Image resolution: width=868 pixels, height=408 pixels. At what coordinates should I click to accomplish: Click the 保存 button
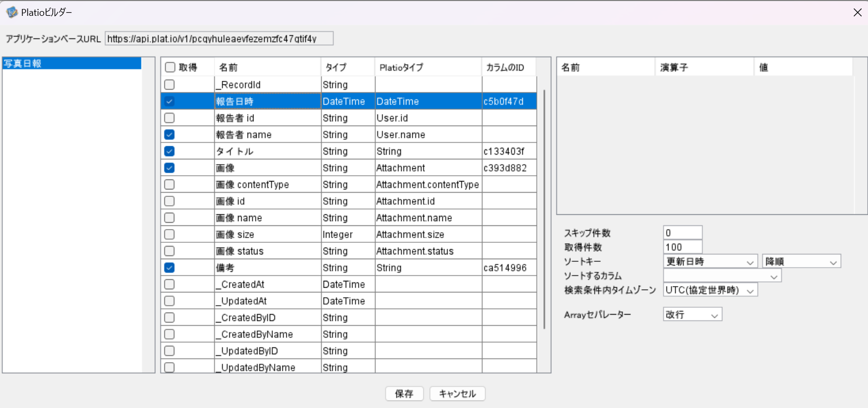pos(404,394)
